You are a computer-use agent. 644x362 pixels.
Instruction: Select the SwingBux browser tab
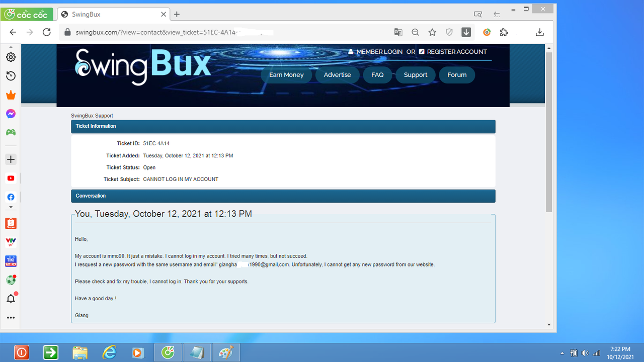tap(113, 15)
